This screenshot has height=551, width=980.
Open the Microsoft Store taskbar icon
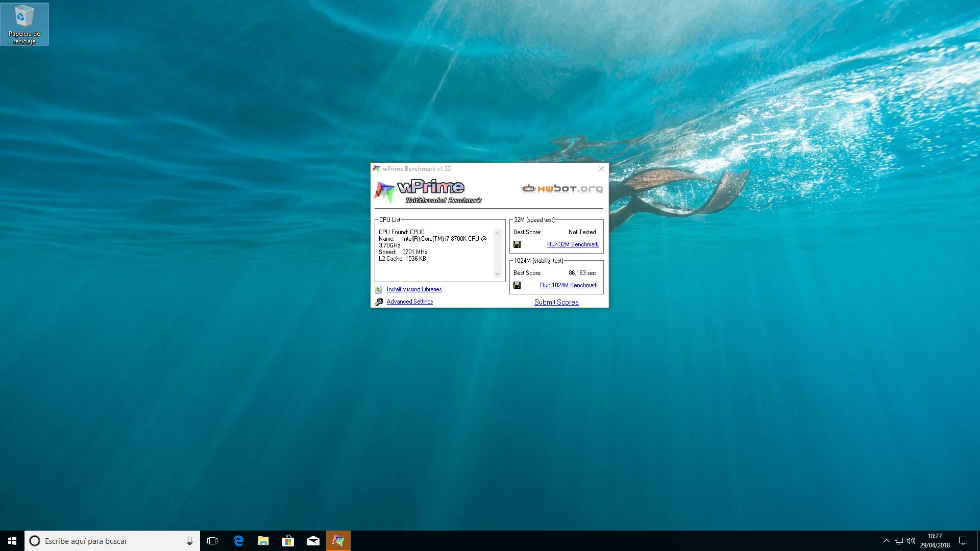click(288, 541)
